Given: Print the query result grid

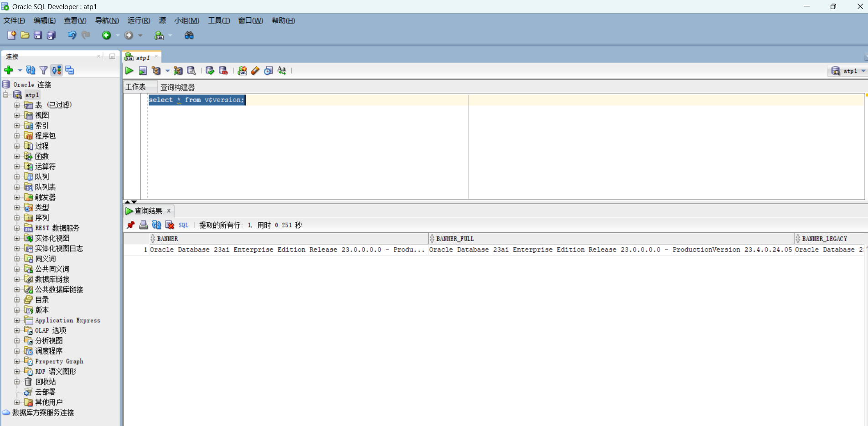Looking at the screenshot, I should point(144,225).
